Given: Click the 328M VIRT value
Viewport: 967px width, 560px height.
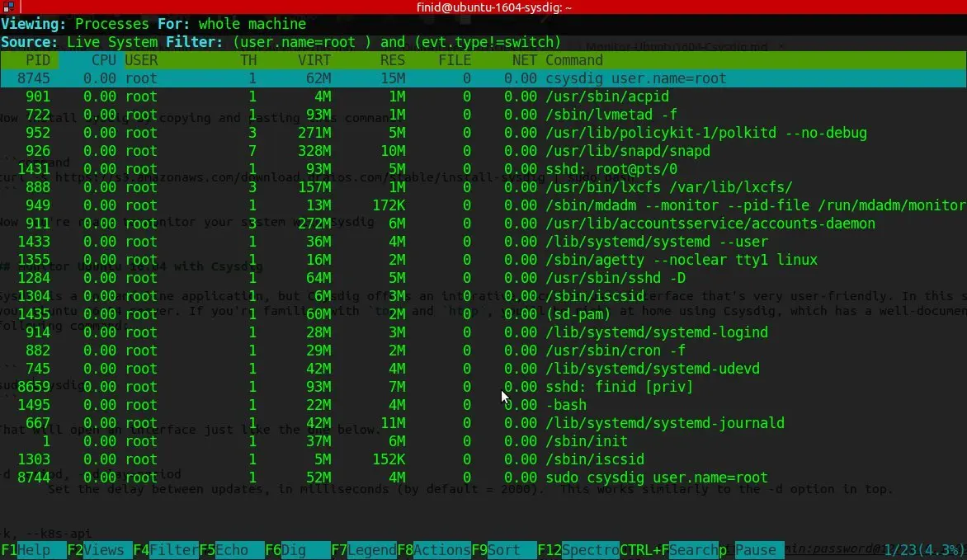Looking at the screenshot, I should 314,151.
